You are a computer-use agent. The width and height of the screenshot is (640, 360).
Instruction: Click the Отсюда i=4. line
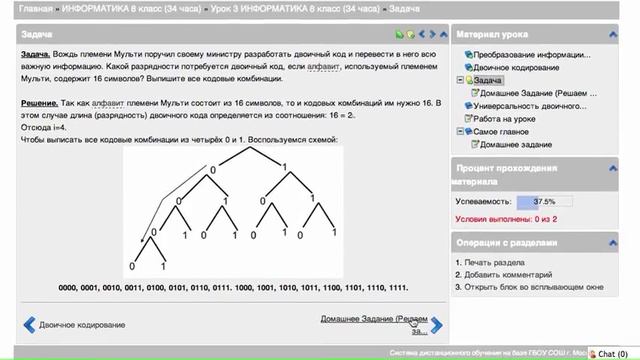pos(44,128)
